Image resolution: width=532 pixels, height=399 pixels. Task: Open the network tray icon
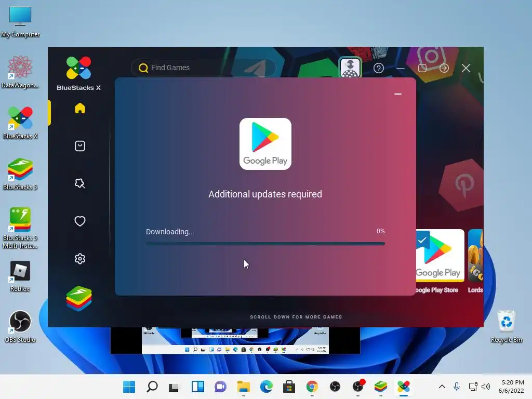pos(473,387)
